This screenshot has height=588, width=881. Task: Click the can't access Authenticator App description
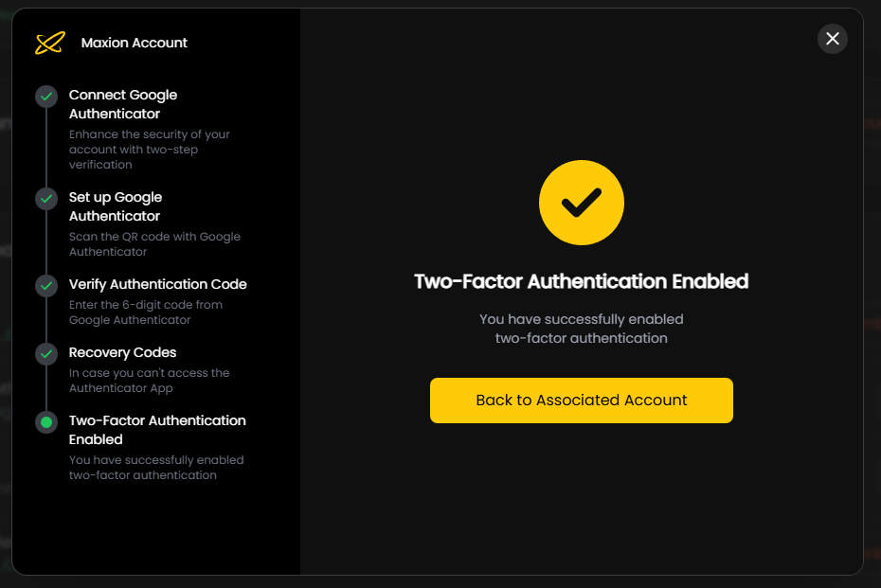point(149,381)
